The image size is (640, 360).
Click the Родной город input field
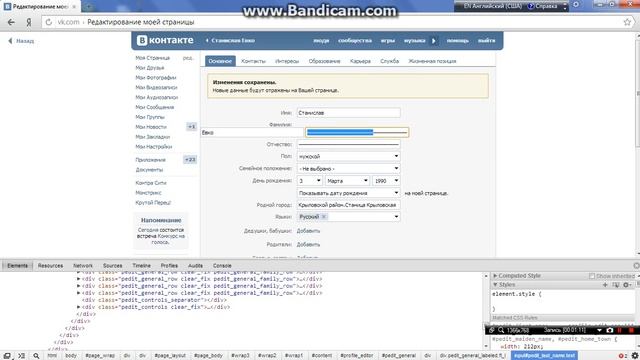tap(348, 205)
